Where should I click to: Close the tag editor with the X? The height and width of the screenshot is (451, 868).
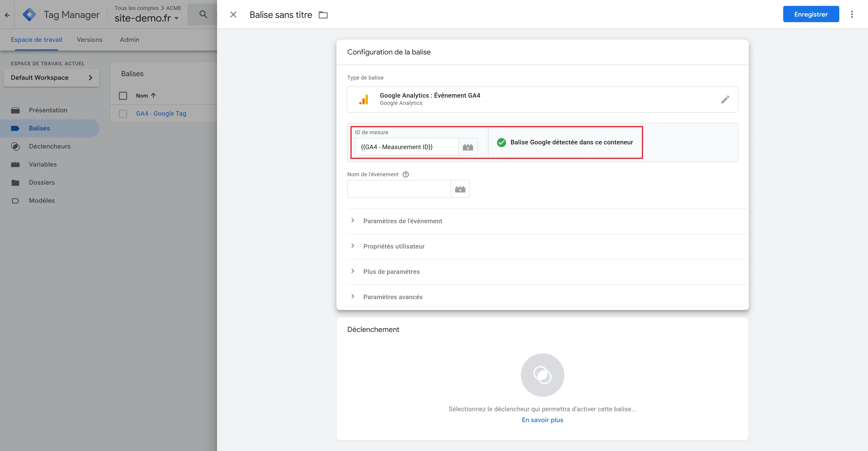click(233, 14)
